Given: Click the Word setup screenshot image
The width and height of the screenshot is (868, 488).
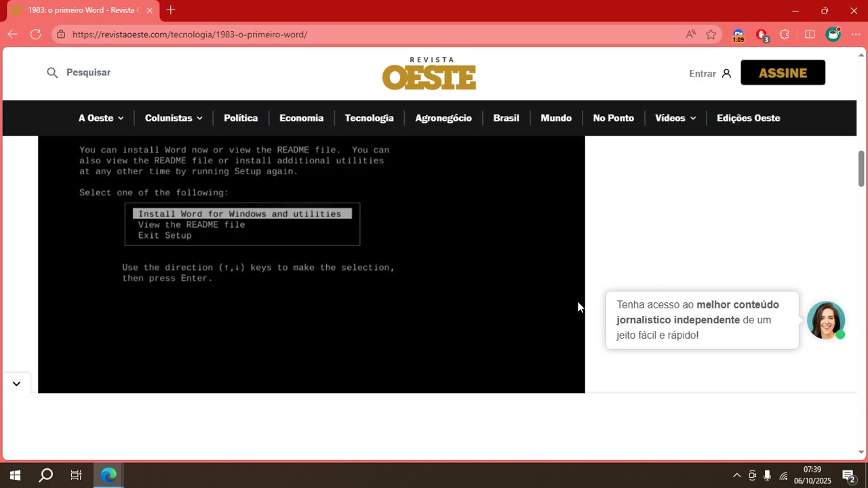Looking at the screenshot, I should point(311,264).
